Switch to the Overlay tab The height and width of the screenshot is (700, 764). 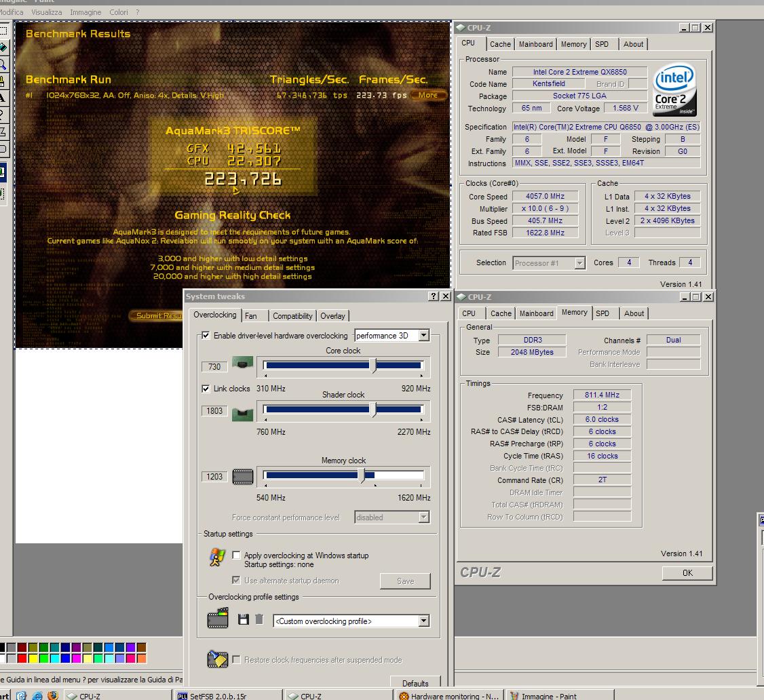coord(332,316)
